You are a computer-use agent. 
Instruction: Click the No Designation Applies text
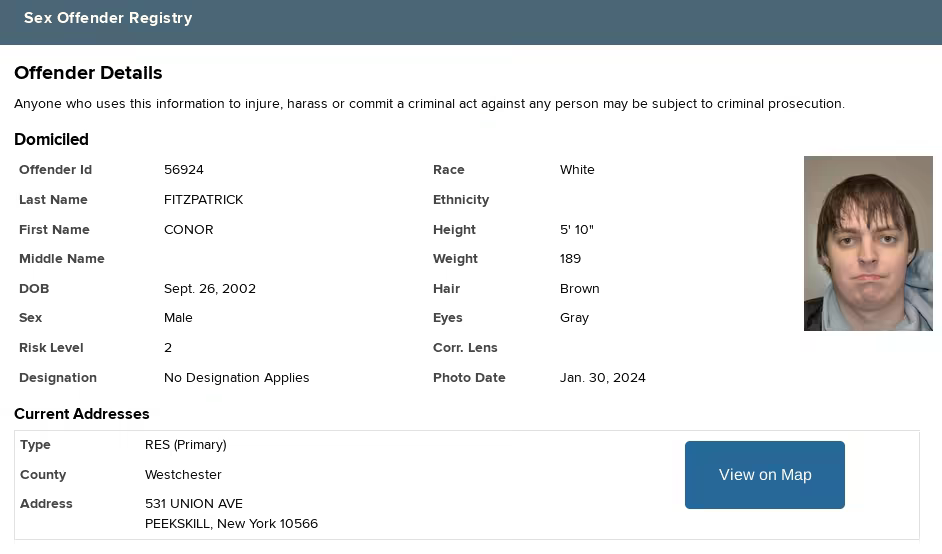(236, 378)
